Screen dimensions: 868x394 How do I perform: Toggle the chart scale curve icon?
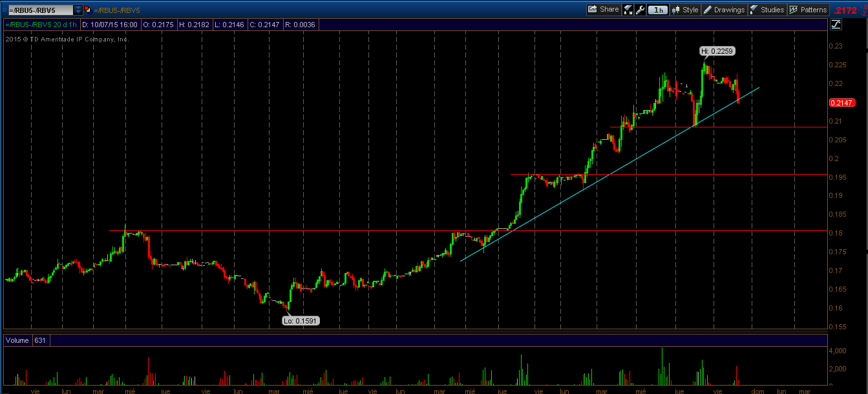[x=836, y=25]
